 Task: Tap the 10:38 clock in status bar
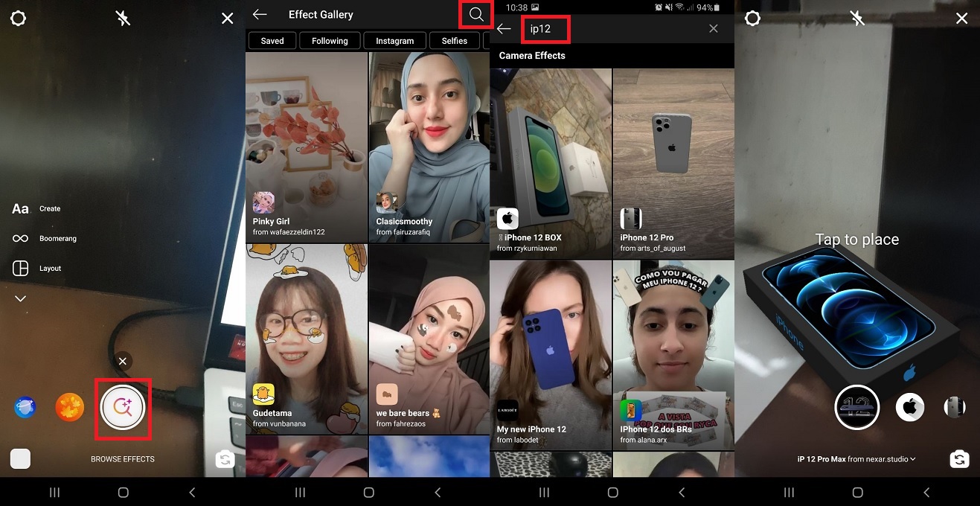pos(516,7)
